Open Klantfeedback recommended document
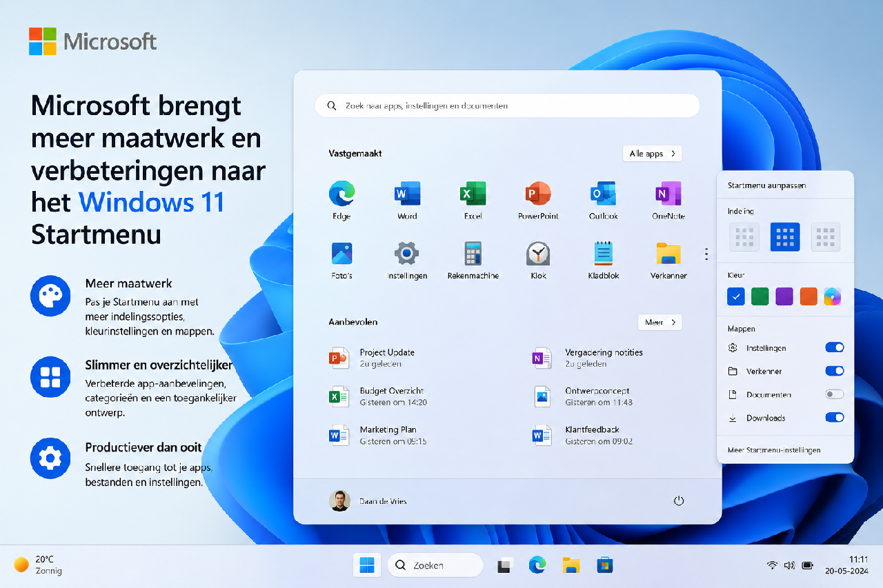The image size is (883, 588). (582, 435)
